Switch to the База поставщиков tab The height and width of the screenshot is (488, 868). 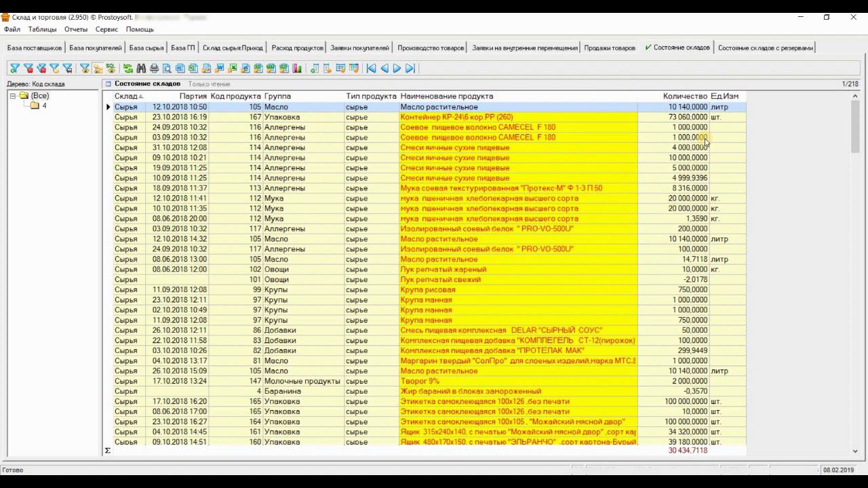tap(35, 48)
